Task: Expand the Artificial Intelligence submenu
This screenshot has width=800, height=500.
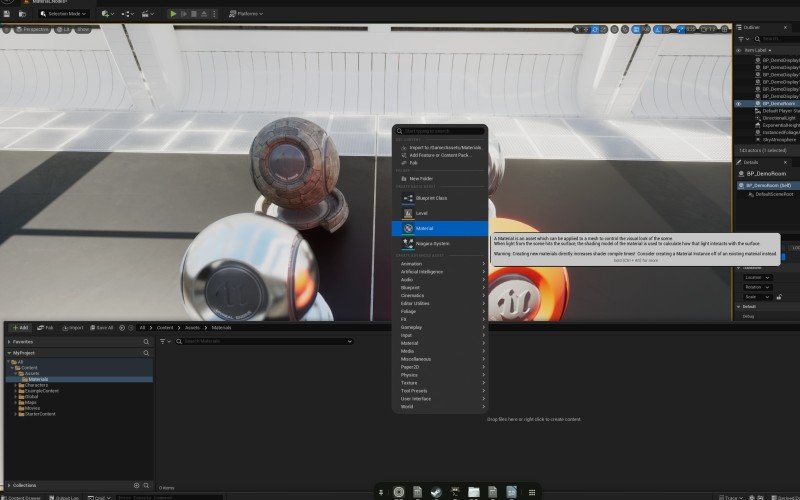Action: click(x=441, y=272)
